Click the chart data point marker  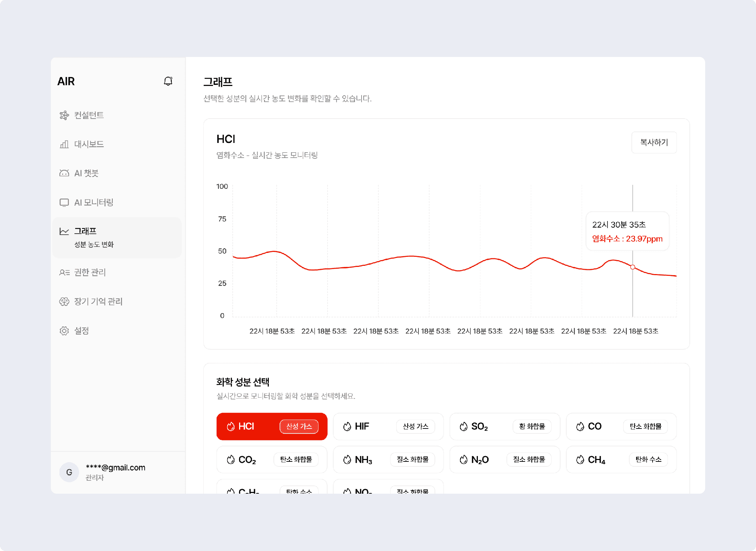click(633, 267)
